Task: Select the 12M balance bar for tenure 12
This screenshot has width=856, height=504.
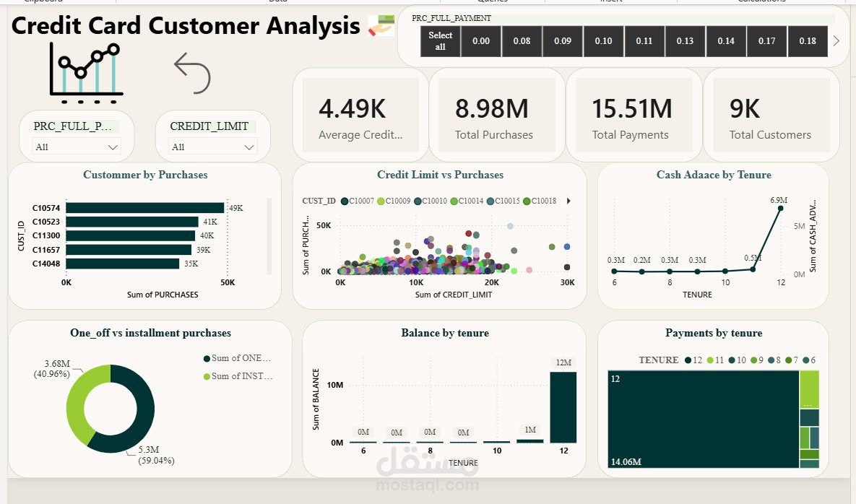Action: click(563, 407)
